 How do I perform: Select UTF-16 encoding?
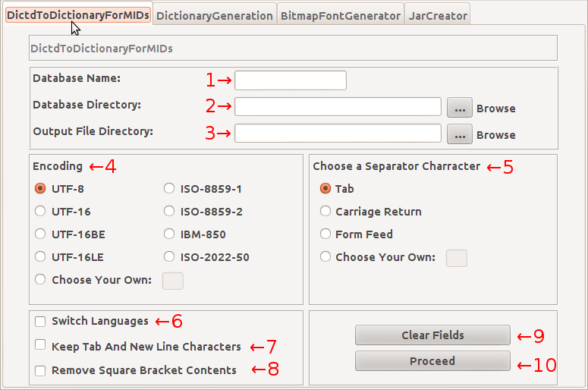point(41,212)
